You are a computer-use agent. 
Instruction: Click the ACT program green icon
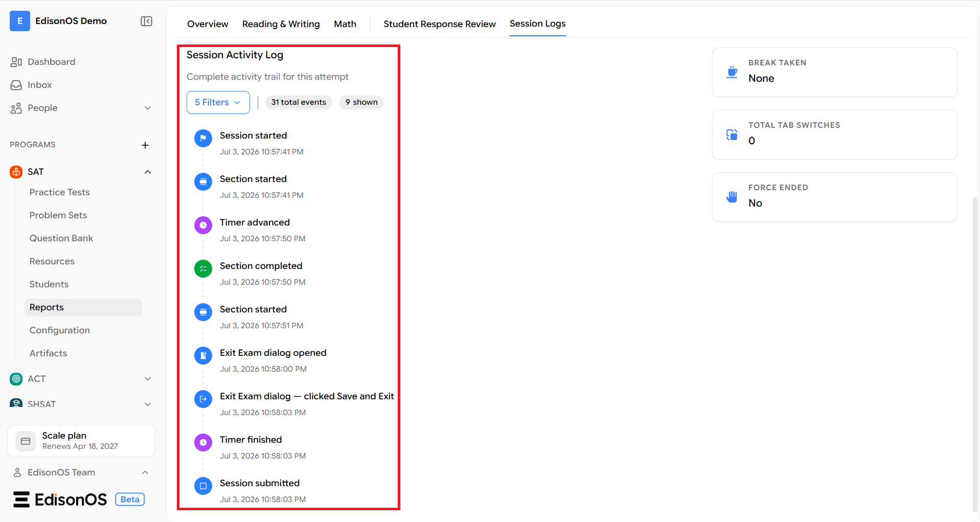[x=16, y=379]
